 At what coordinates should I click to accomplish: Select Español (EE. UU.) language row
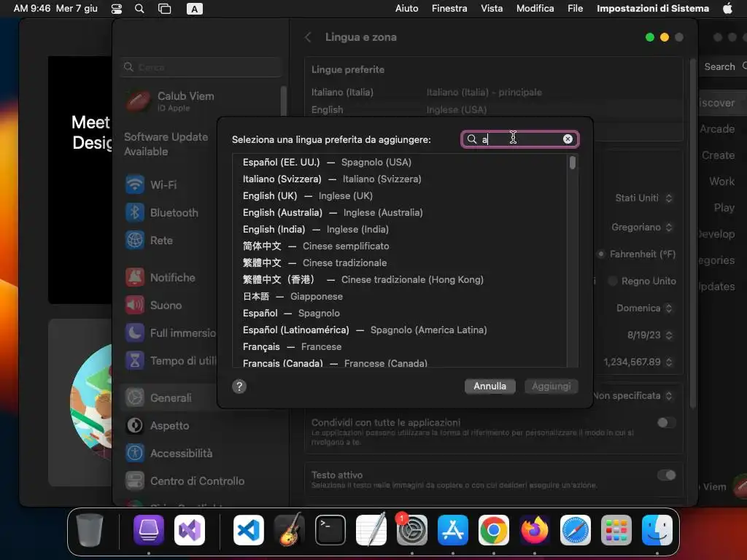click(x=400, y=163)
